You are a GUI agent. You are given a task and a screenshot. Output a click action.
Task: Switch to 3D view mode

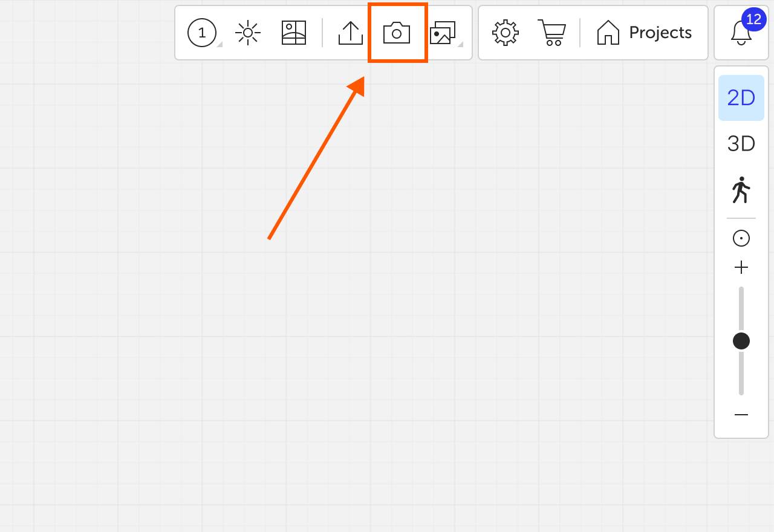(x=741, y=144)
